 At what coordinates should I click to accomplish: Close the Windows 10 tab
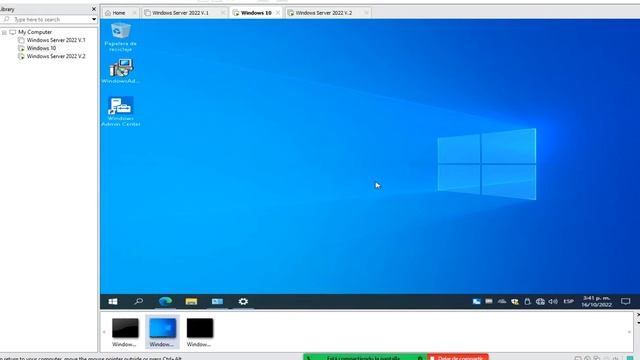[278, 13]
